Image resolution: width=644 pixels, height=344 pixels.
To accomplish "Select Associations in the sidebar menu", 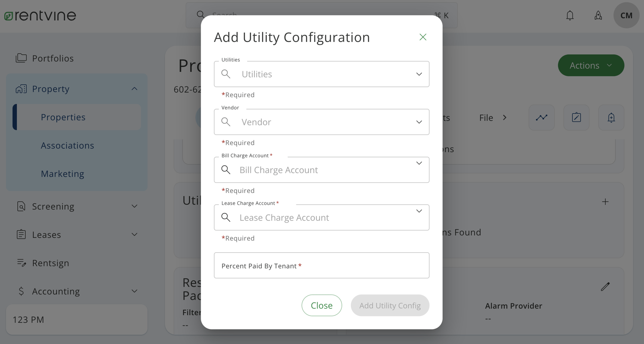I will 67,145.
